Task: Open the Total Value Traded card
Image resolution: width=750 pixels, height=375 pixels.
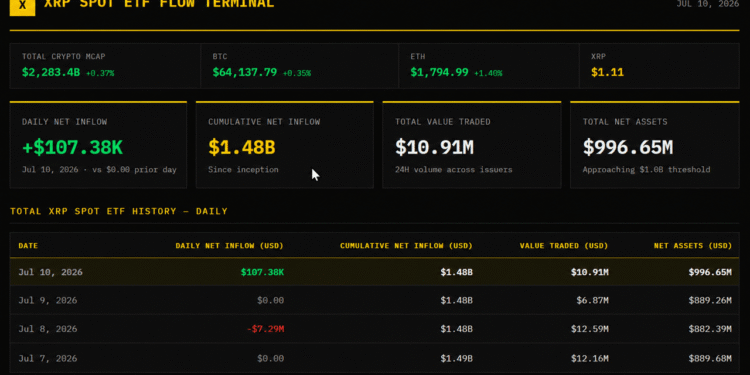Action: click(x=472, y=145)
